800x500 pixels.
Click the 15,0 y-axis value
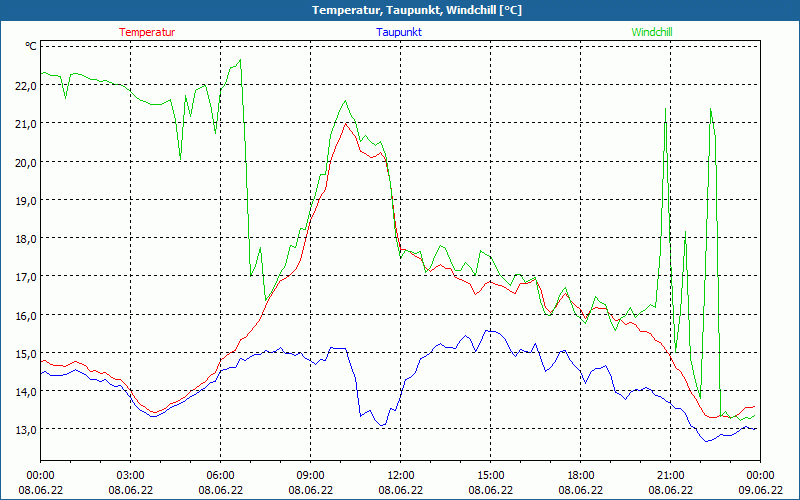pos(26,354)
